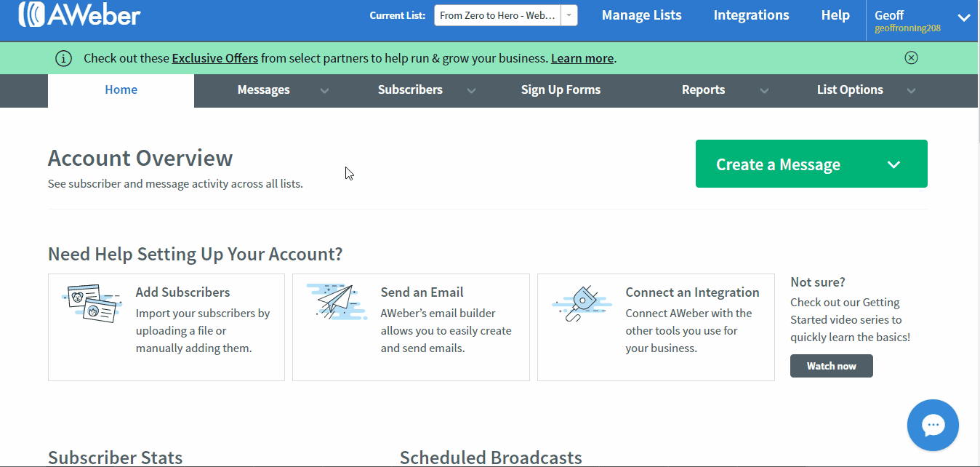Click the info icon in the green banner

point(64,59)
